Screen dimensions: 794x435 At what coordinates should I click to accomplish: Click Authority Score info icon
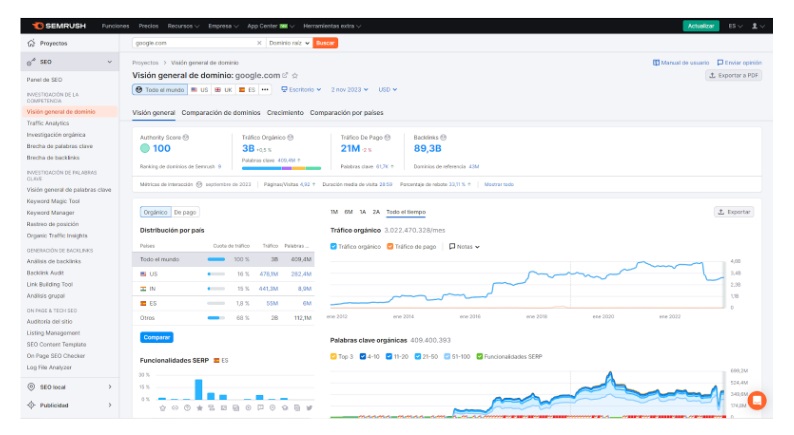point(186,137)
